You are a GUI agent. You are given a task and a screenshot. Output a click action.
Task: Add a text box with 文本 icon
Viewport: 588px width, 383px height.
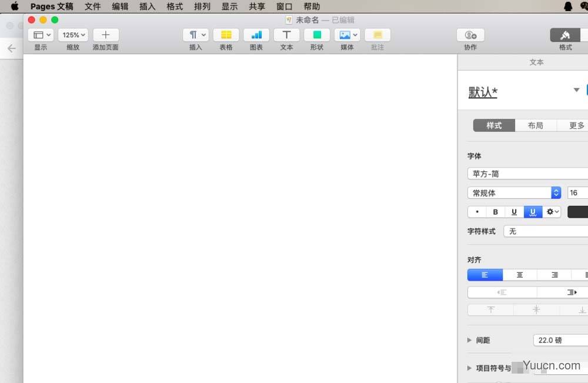click(x=286, y=35)
